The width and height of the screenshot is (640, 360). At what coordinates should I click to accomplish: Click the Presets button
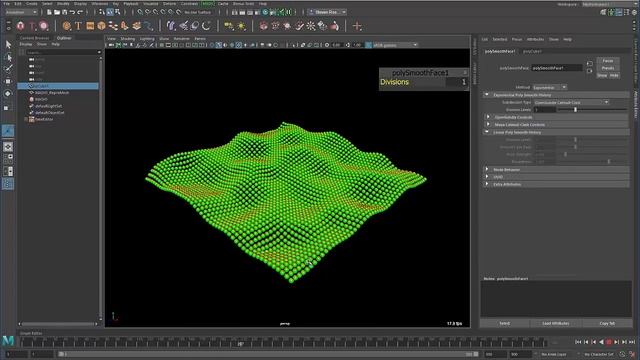pos(608,68)
